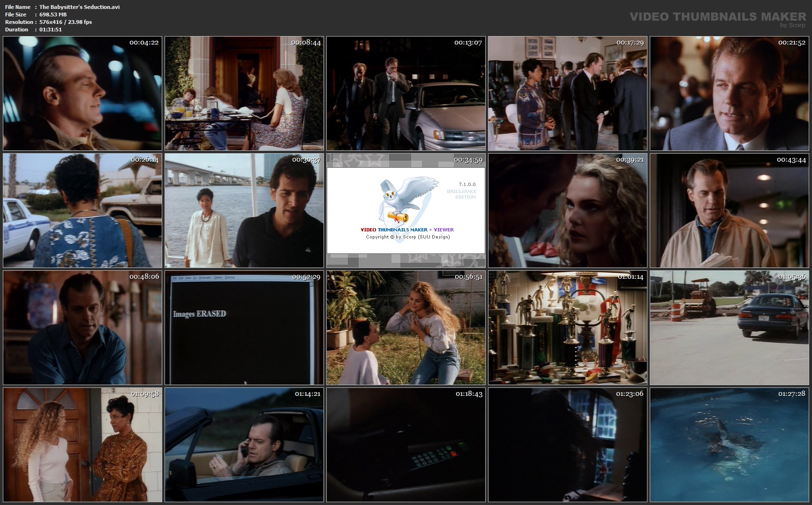
Task: Click the 'Images ERASED' text
Action: pyautogui.click(x=199, y=314)
